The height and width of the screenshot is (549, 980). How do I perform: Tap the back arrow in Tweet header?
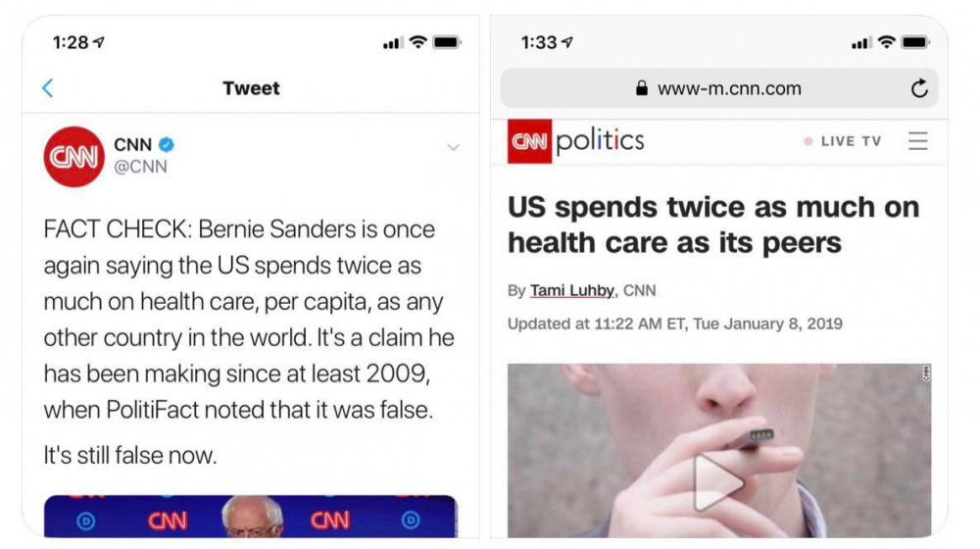(47, 88)
